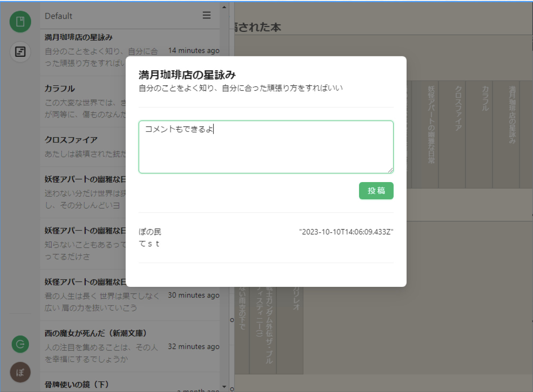Screen dimensions: 533x392
Task: Click the comment text てｓｔ
Action: 149,244
